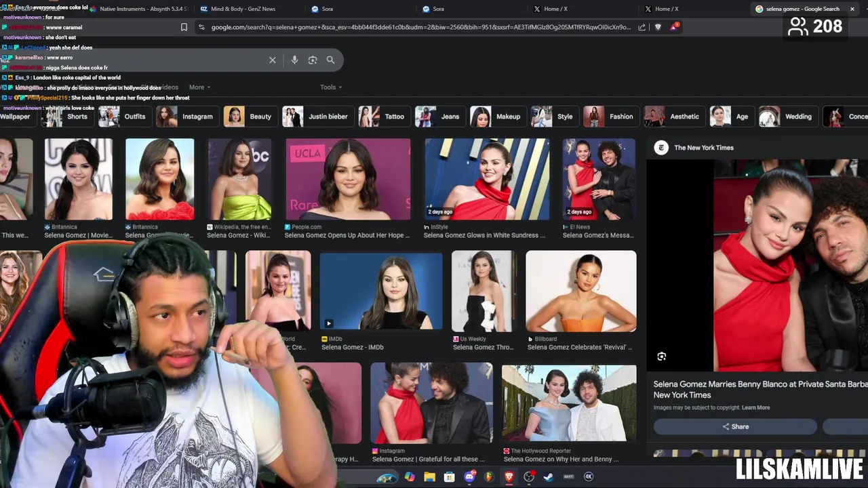This screenshot has width=868, height=488.
Task: Open E! News image result thumbnail
Action: [599, 180]
